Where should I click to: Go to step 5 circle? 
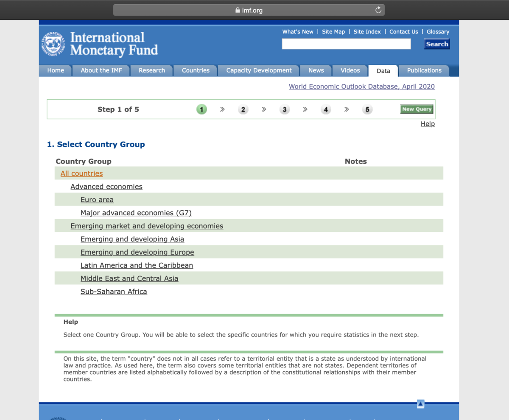pos(367,109)
